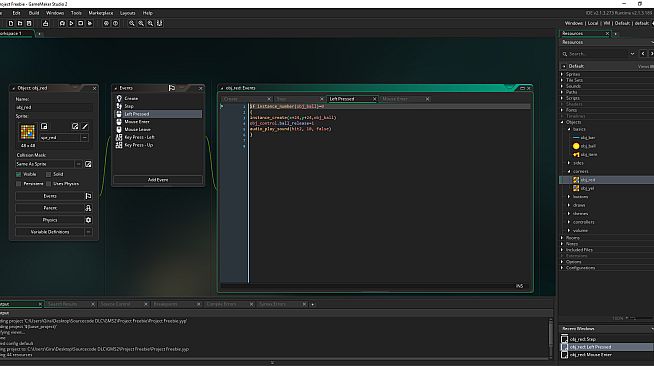Click the Add Event button

(x=158, y=180)
